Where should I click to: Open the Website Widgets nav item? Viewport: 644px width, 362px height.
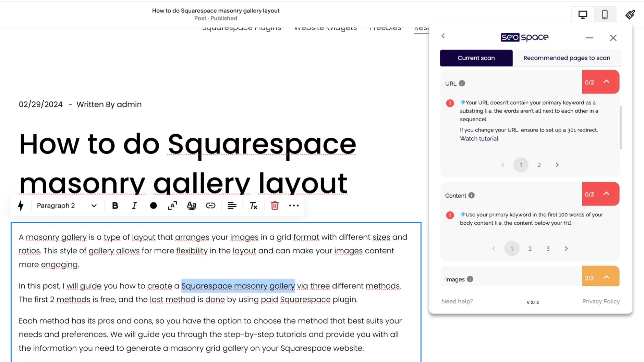click(326, 28)
